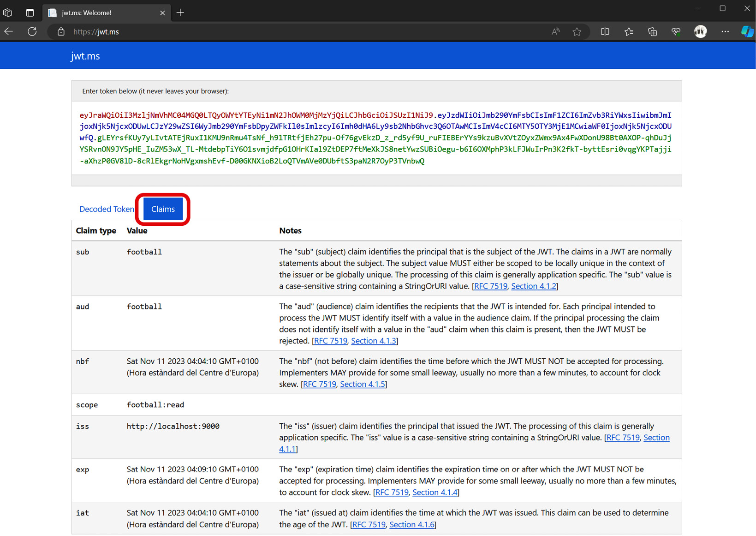Minimize the browser window

pos(698,8)
